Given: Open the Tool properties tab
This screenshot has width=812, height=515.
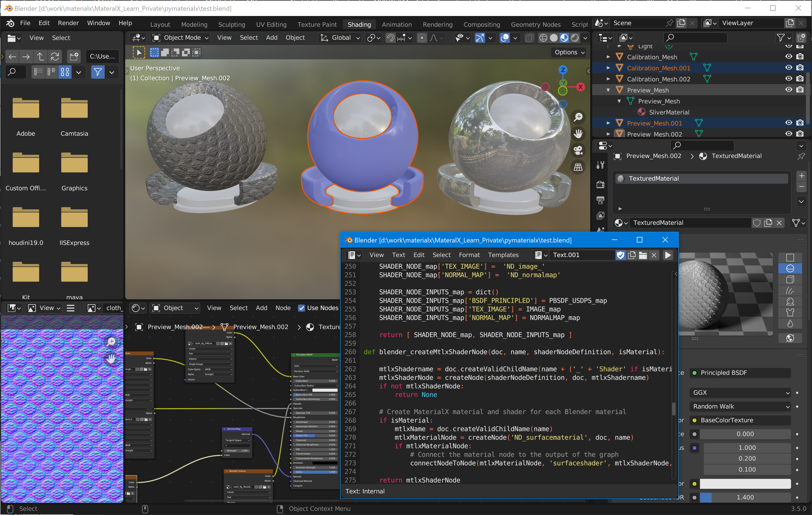Looking at the screenshot, I should point(600,165).
